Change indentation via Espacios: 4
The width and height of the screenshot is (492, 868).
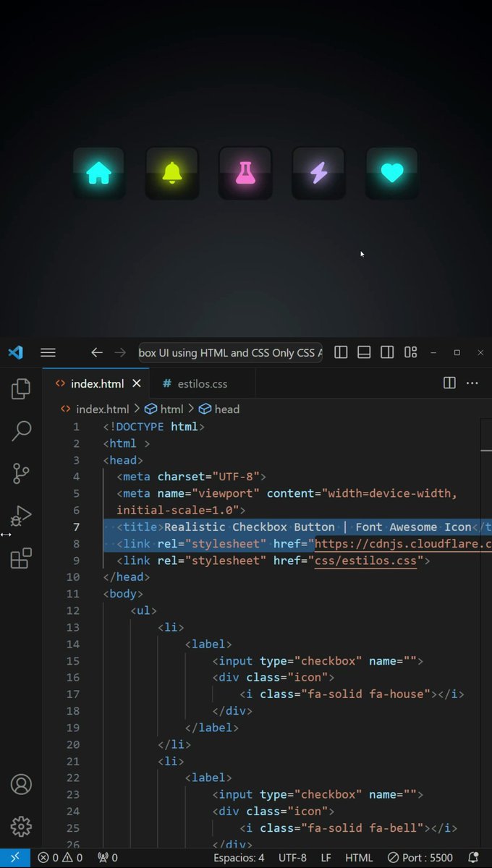click(x=239, y=858)
